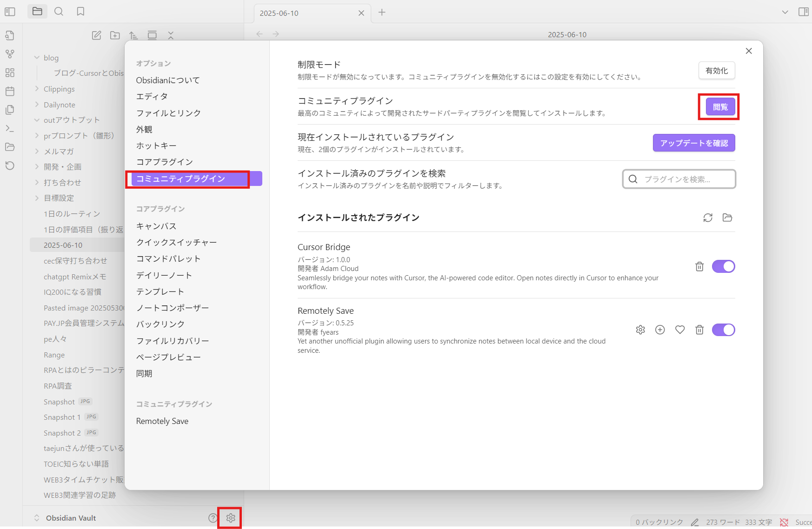812x529 pixels.
Task: Click the Remotely Save heart donate icon
Action: [x=680, y=330]
